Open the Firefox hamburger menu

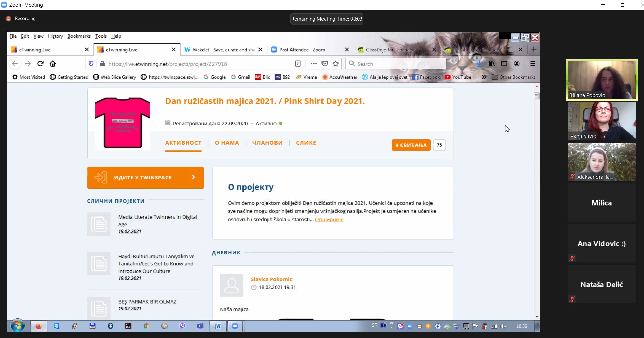coord(533,64)
